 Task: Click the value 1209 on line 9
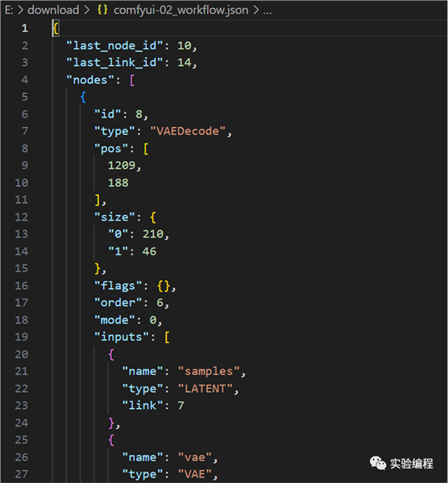pos(122,165)
